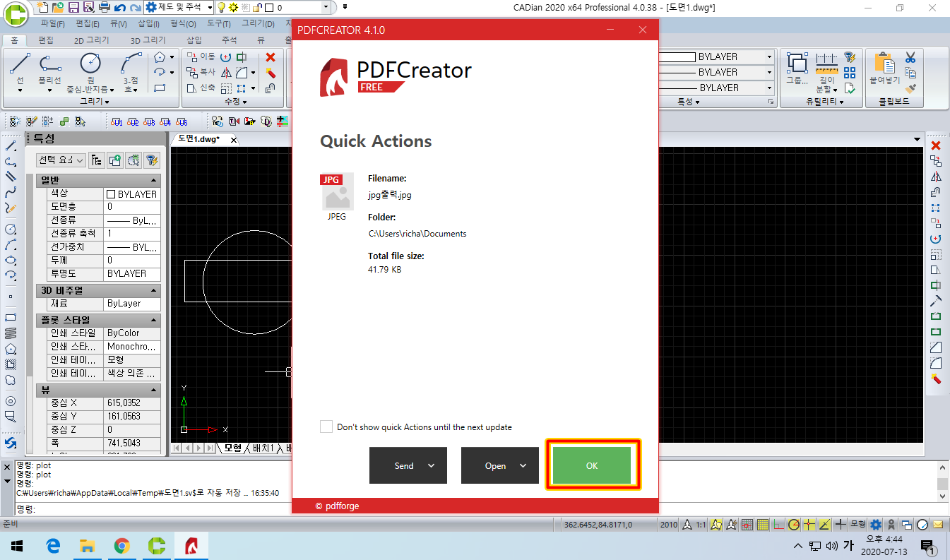Image resolution: width=950 pixels, height=560 pixels.
Task: Toggle ortho mode in status bar
Action: pos(778,525)
